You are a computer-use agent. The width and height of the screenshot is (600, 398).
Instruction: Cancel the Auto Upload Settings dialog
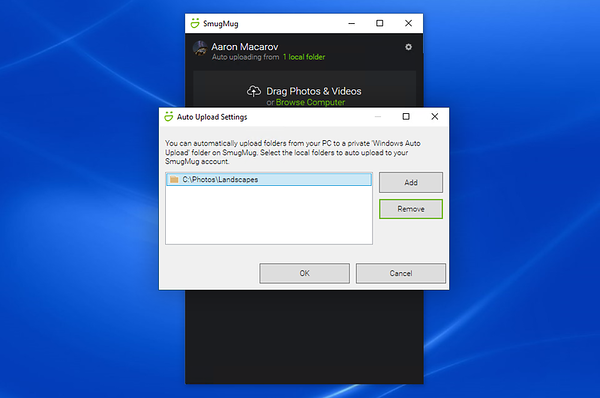pos(401,273)
